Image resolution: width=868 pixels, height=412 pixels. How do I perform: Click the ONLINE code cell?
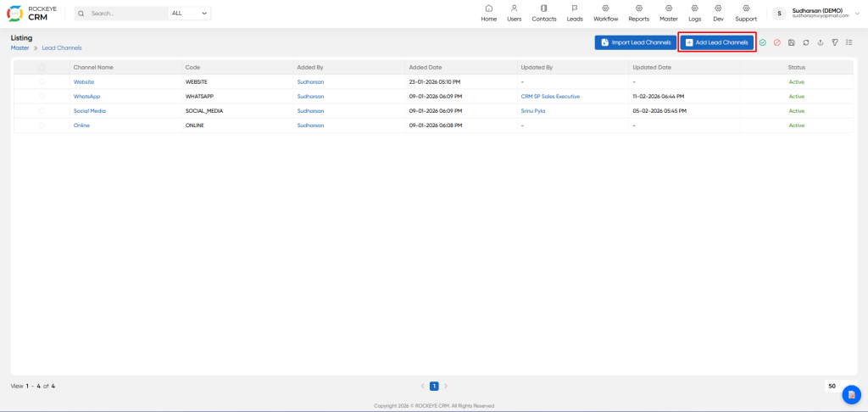coord(195,125)
